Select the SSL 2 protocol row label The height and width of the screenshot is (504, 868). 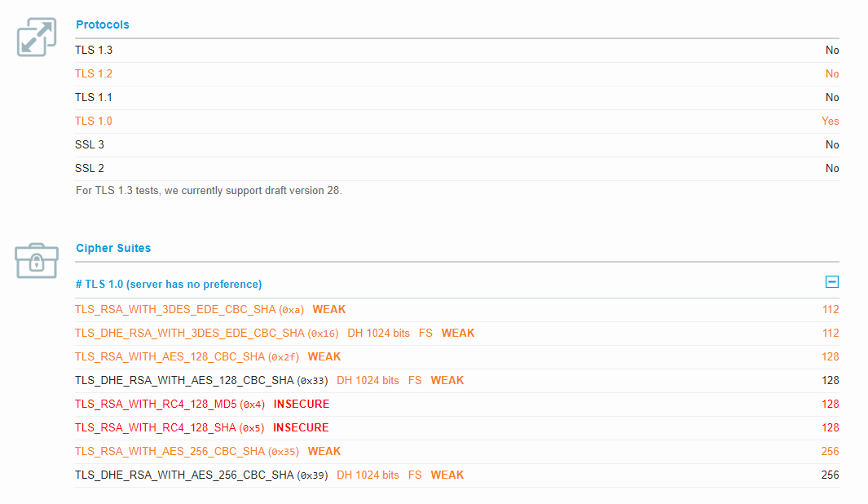pyautogui.click(x=90, y=168)
